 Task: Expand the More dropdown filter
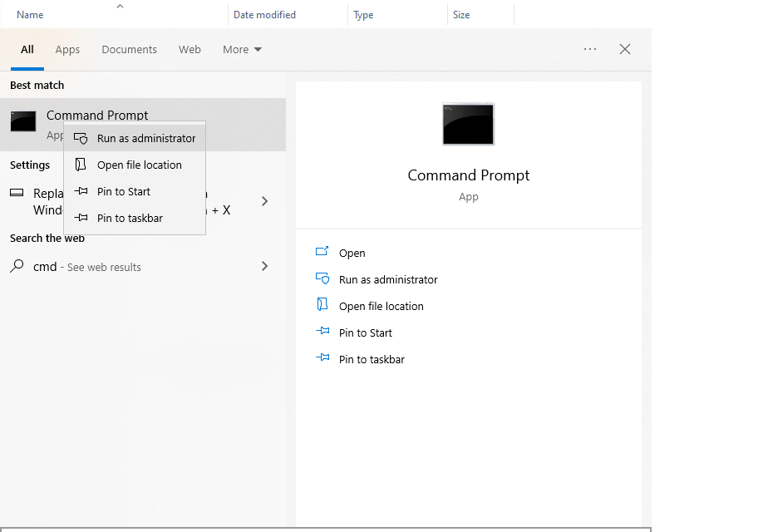[243, 50]
